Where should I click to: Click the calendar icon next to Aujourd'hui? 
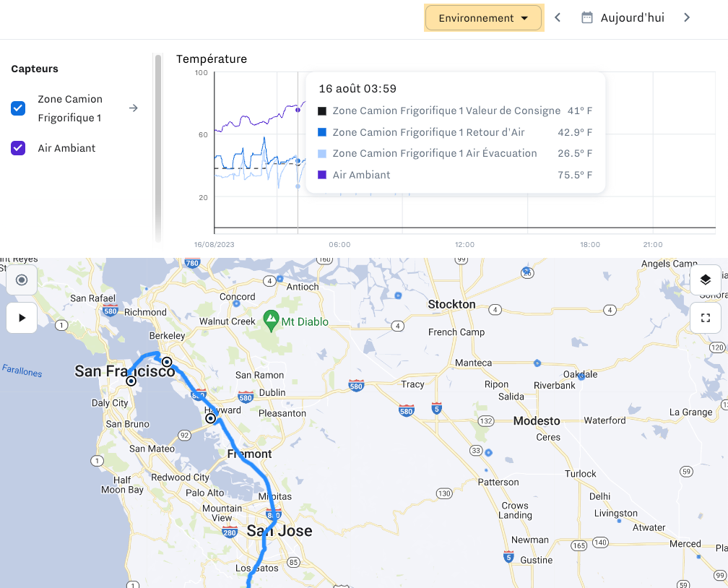click(x=587, y=17)
